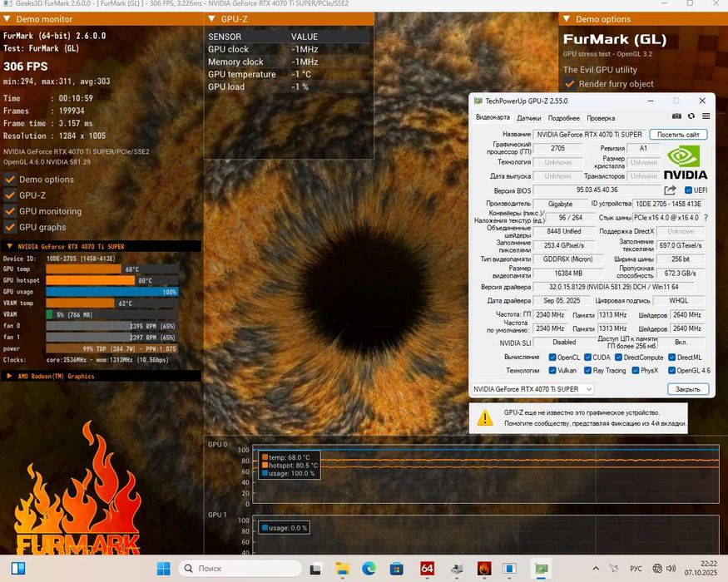Viewport: 728px width, 582px height.
Task: Click the GPU-Z refresh icon
Action: pos(691,117)
